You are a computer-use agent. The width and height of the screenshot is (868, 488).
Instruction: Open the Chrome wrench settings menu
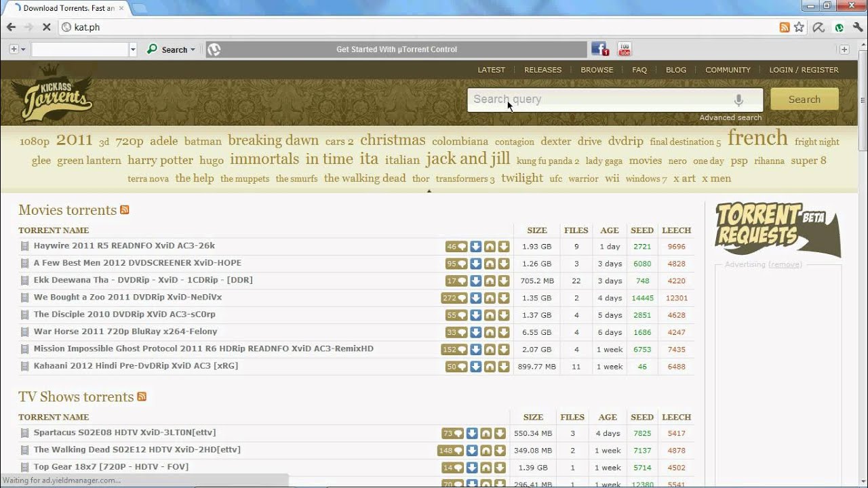857,28
